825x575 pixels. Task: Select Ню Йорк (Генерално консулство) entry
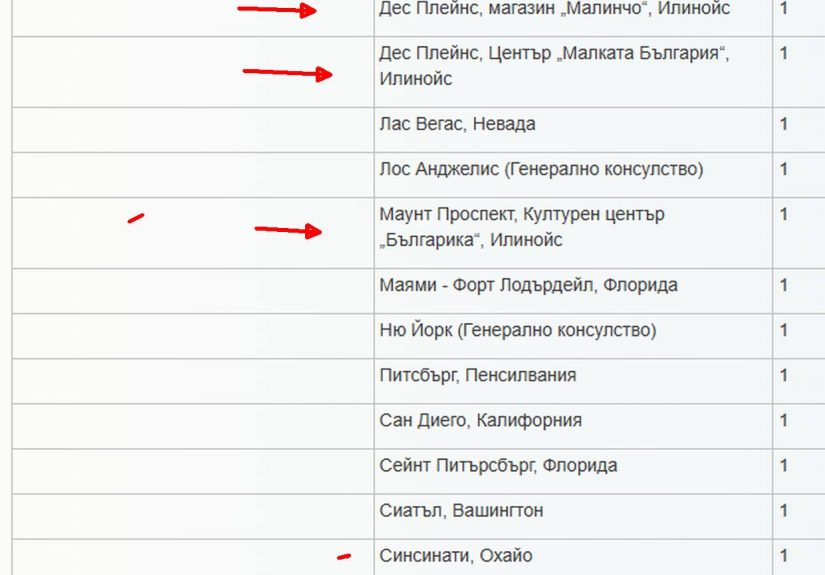(x=517, y=331)
